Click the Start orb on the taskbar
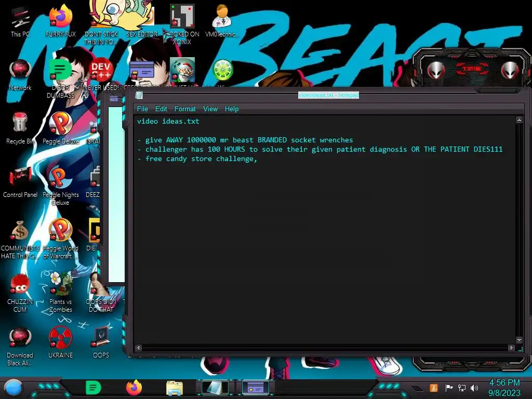 click(14, 388)
